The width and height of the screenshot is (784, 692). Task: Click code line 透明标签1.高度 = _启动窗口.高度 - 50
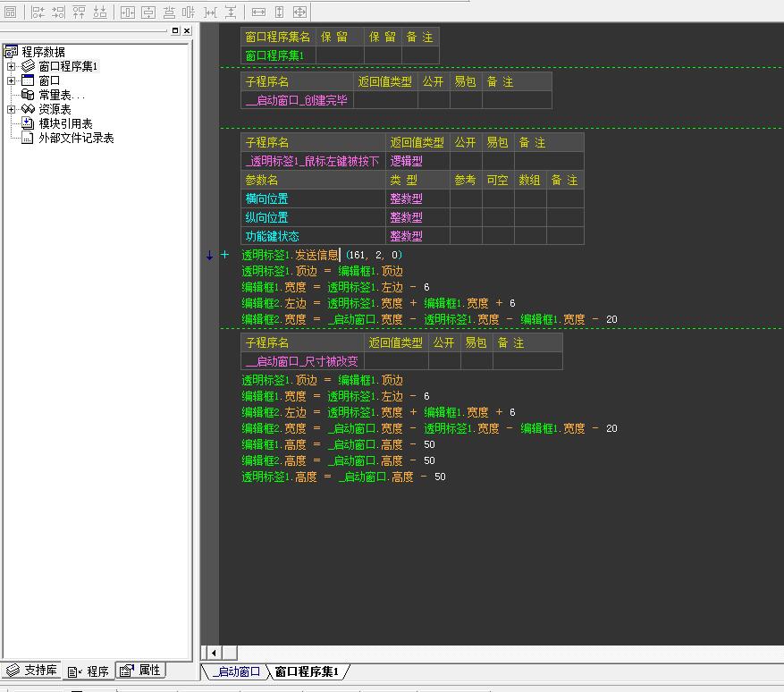343,477
